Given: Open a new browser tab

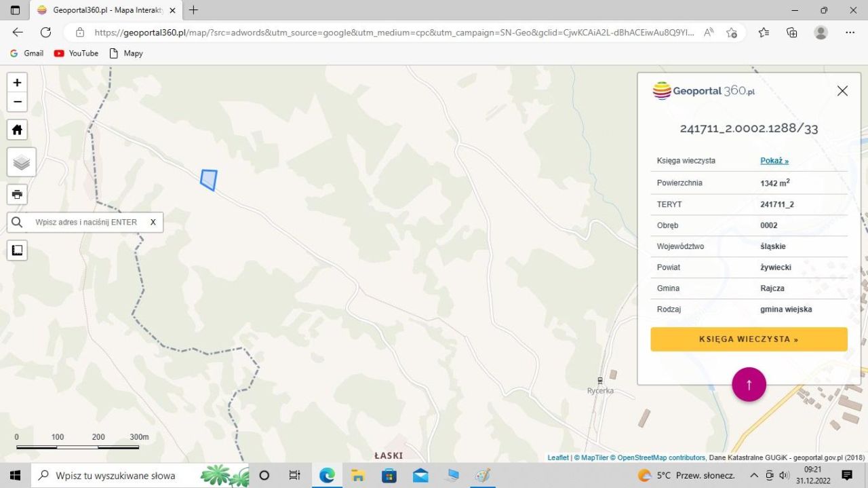Looking at the screenshot, I should [x=194, y=10].
